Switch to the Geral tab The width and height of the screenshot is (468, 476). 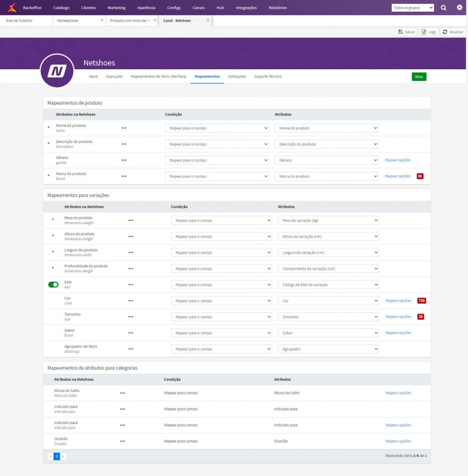coord(94,77)
